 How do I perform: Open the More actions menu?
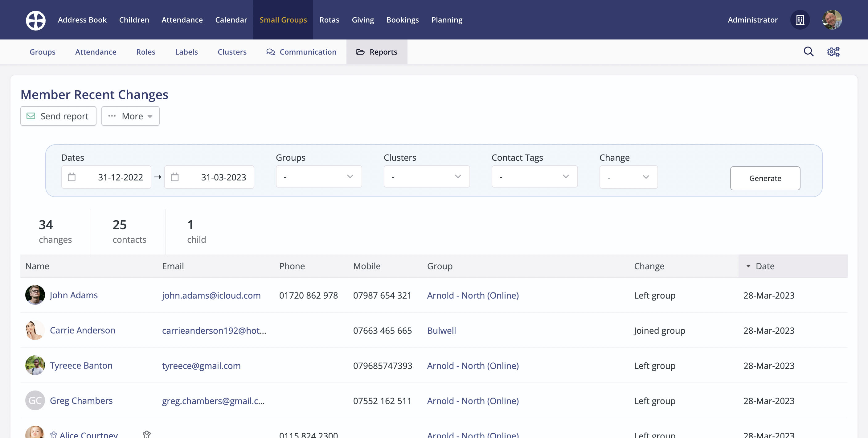point(130,116)
